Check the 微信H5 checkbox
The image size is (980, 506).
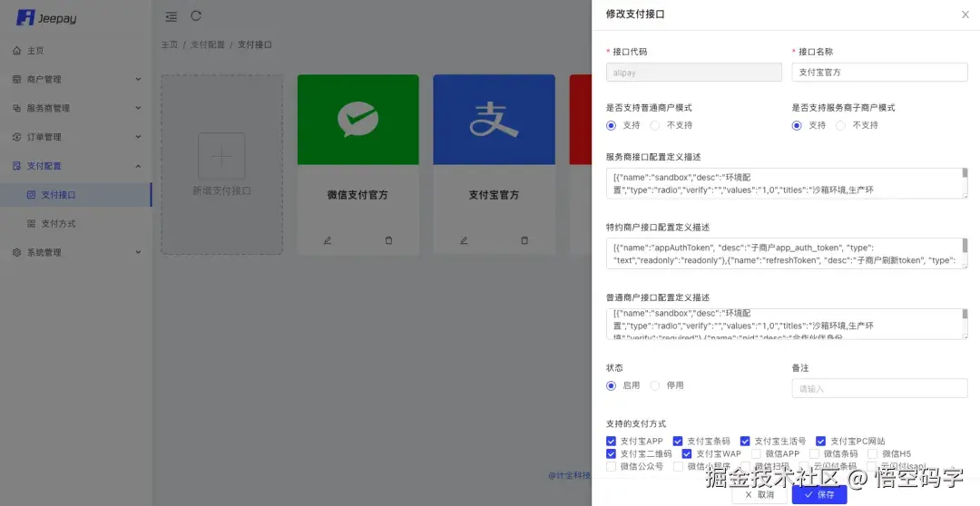tap(873, 453)
